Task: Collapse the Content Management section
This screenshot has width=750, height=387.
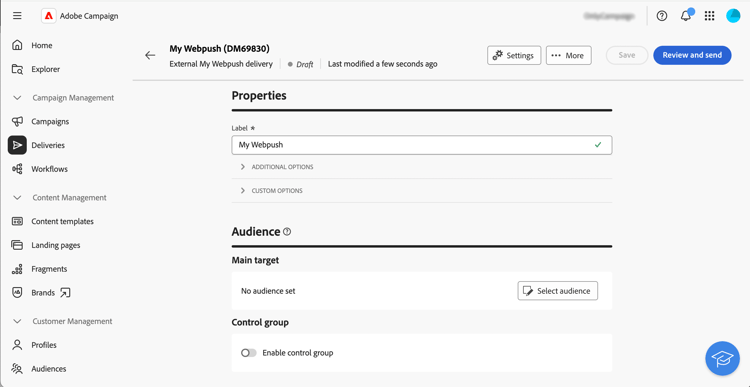Action: click(x=17, y=198)
